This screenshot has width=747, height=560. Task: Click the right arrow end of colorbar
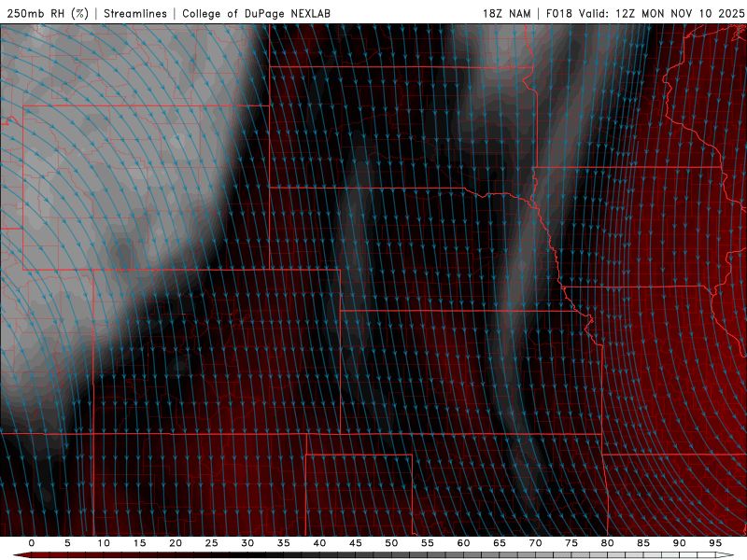click(725, 555)
